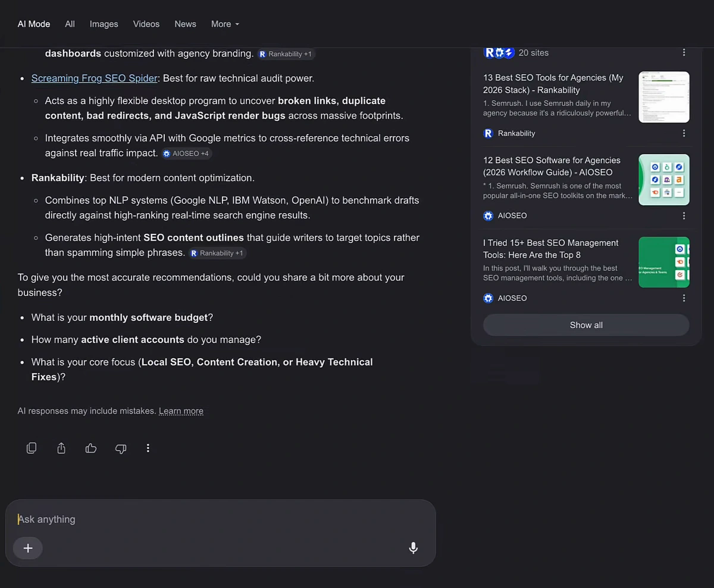Open options for 12 Best SEO Software card
This screenshot has width=714, height=588.
pos(684,215)
